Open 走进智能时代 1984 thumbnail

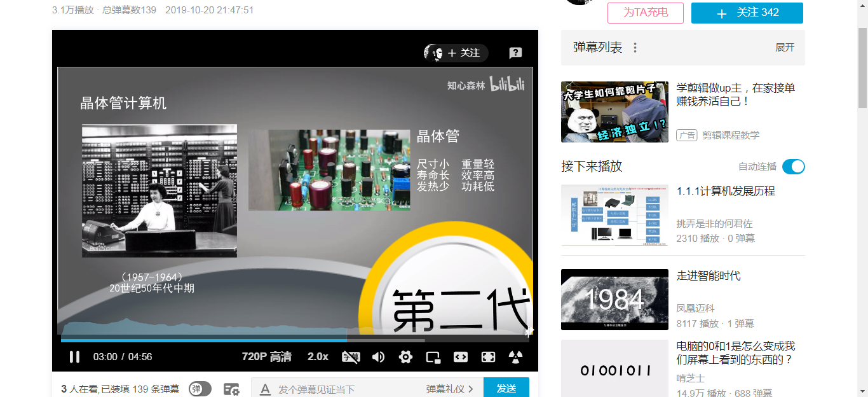pos(614,300)
